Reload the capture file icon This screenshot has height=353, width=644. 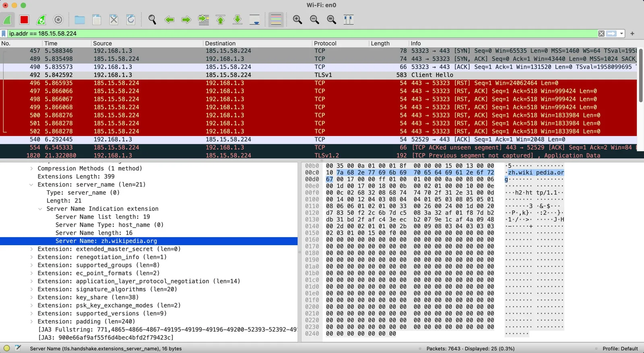click(131, 19)
